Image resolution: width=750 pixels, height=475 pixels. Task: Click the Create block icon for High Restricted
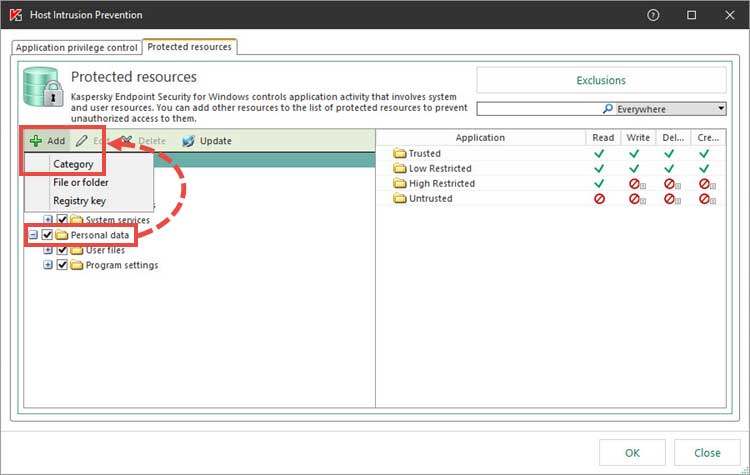pos(706,184)
